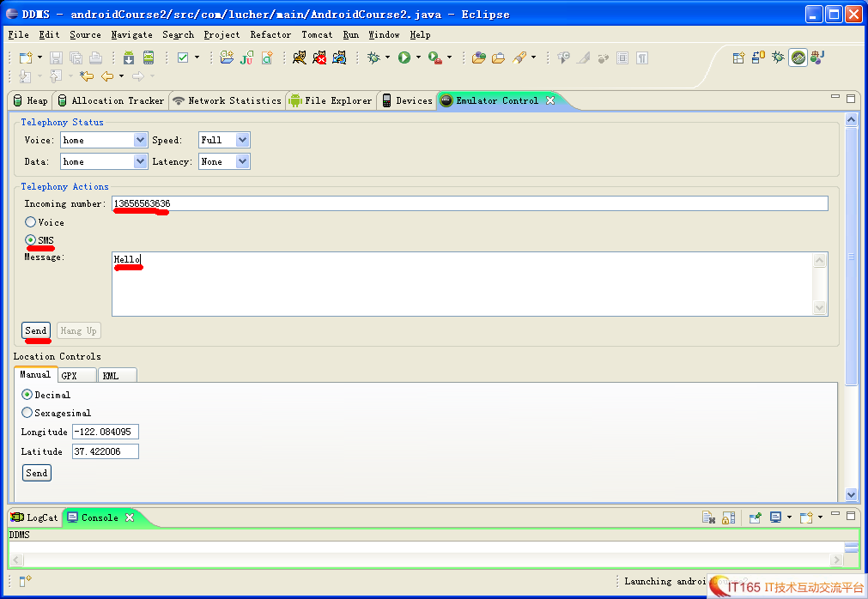
Task: Open the Window menu
Action: pyautogui.click(x=384, y=35)
